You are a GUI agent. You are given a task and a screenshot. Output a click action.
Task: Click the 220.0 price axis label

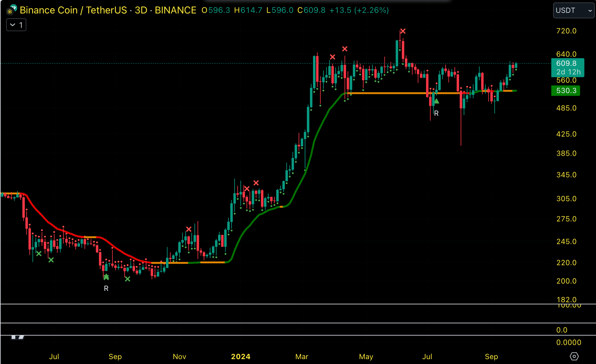point(566,262)
